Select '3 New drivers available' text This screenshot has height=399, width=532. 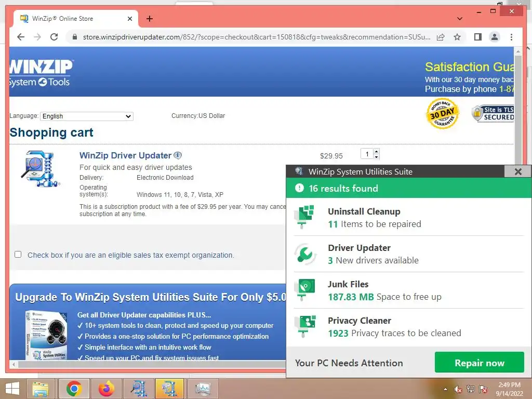click(373, 261)
